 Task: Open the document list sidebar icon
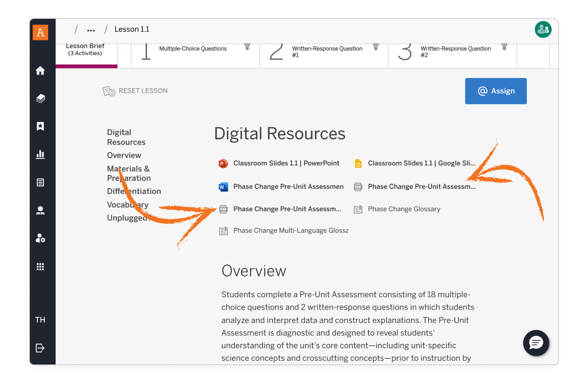(x=40, y=182)
